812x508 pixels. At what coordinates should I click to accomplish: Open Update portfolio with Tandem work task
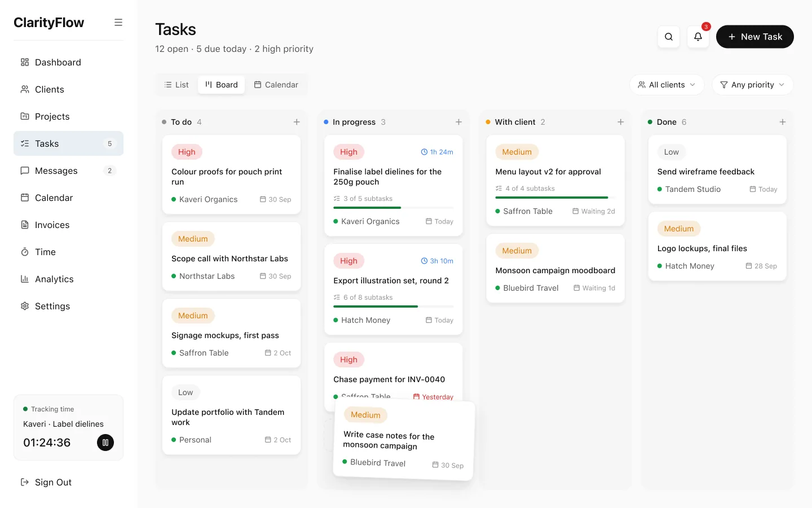tap(231, 415)
